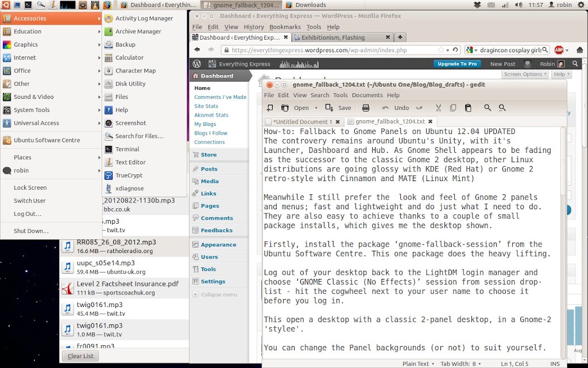The height and width of the screenshot is (368, 588).
Task: Open the Tab Width dropdown in status bar
Action: tap(461, 363)
